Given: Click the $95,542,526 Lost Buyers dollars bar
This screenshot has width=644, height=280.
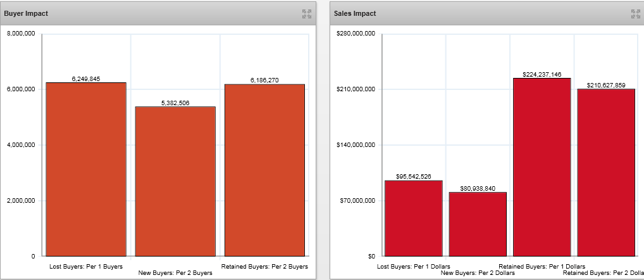Looking at the screenshot, I should pyautogui.click(x=413, y=218).
